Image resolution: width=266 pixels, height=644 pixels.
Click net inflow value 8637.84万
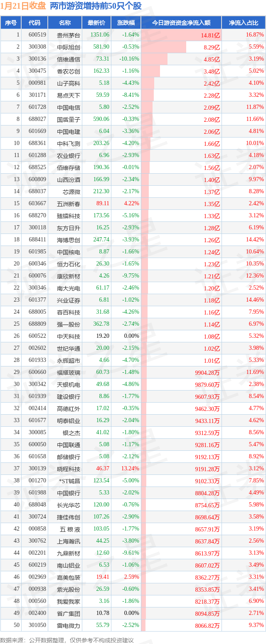(x=207, y=541)
